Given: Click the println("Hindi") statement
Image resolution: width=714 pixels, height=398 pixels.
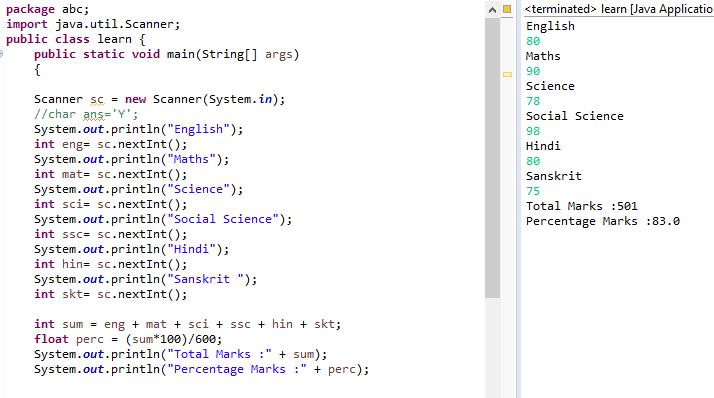Looking at the screenshot, I should (131, 250).
